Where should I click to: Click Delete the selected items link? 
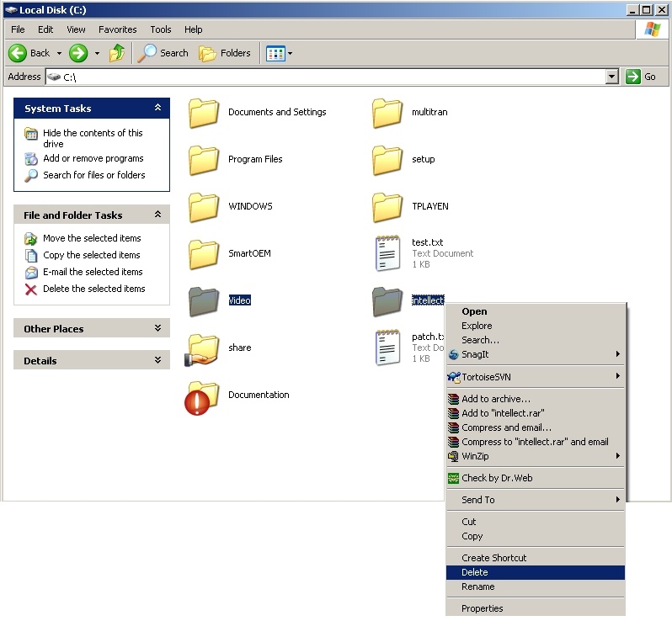[x=93, y=289]
